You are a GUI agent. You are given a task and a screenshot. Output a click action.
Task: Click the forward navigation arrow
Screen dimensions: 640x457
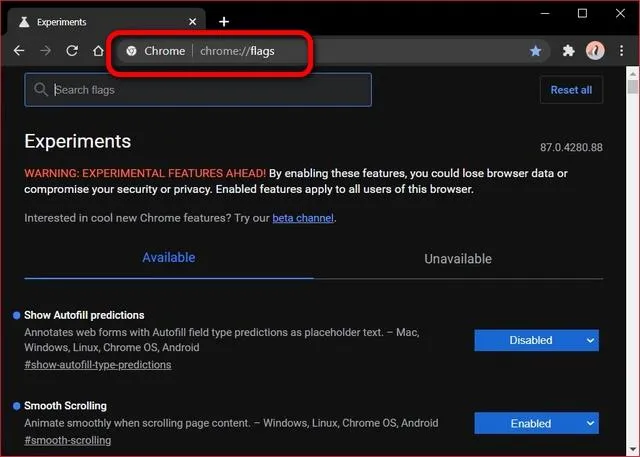pos(46,51)
